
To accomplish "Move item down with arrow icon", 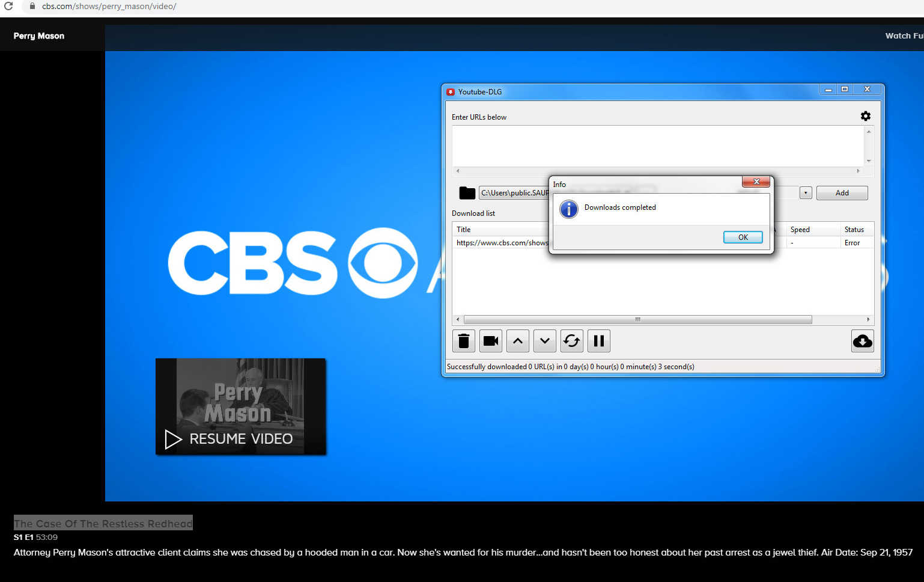I will [545, 341].
